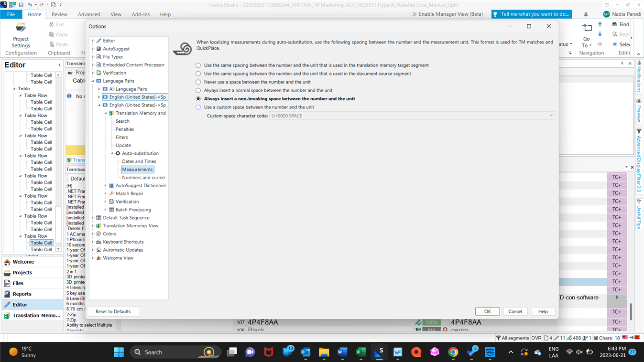Click the All segments filter in status bar
This screenshot has height=362, width=644.
pyautogui.click(x=513, y=338)
